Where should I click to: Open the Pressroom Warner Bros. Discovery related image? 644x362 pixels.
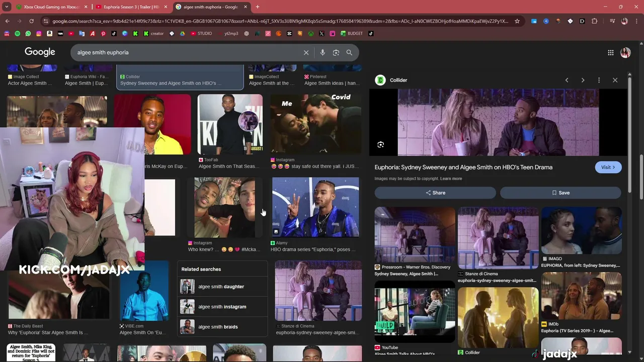click(x=415, y=235)
